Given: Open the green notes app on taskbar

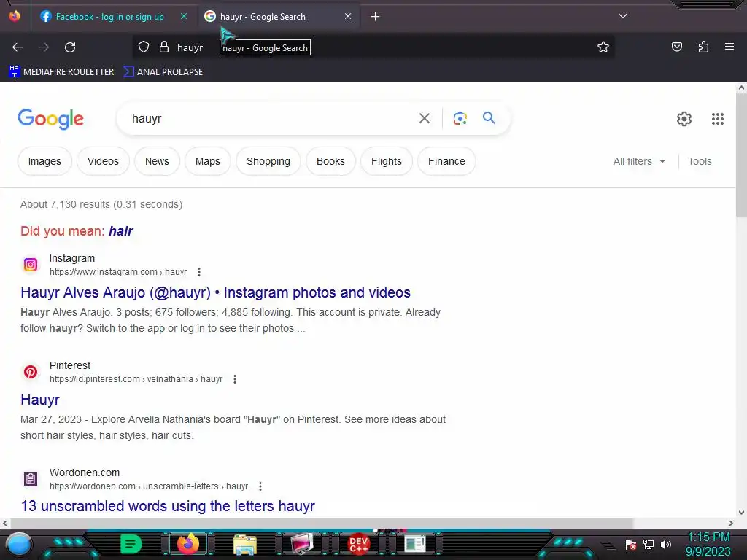Looking at the screenshot, I should tap(131, 544).
